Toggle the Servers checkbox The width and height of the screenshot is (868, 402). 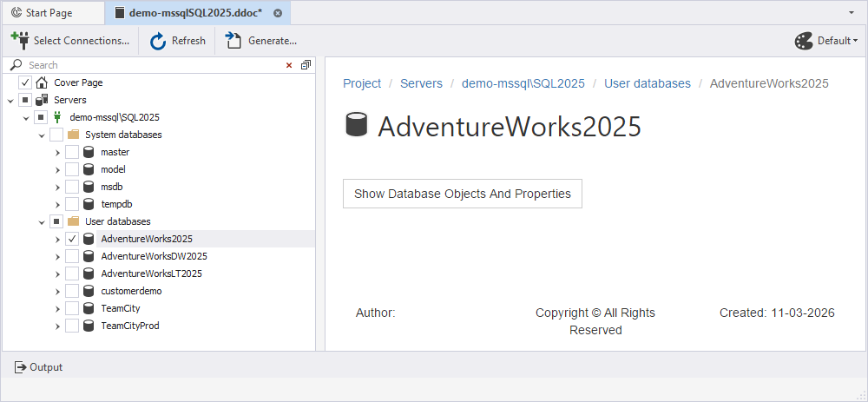click(25, 100)
